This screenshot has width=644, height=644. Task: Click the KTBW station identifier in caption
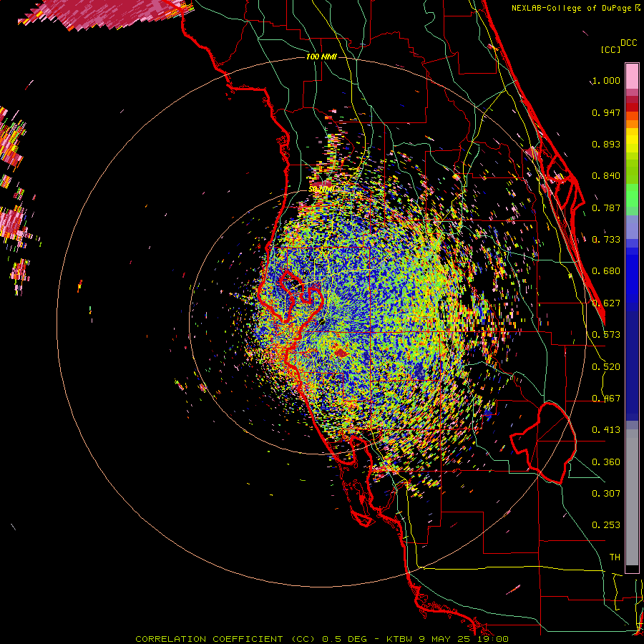[399, 639]
